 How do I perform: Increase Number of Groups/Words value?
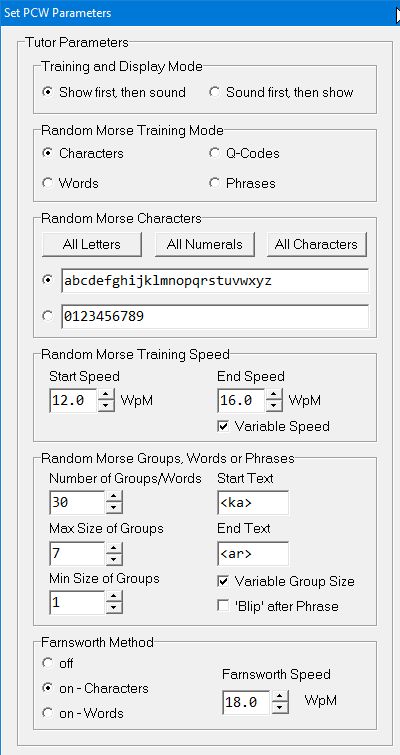point(114,496)
